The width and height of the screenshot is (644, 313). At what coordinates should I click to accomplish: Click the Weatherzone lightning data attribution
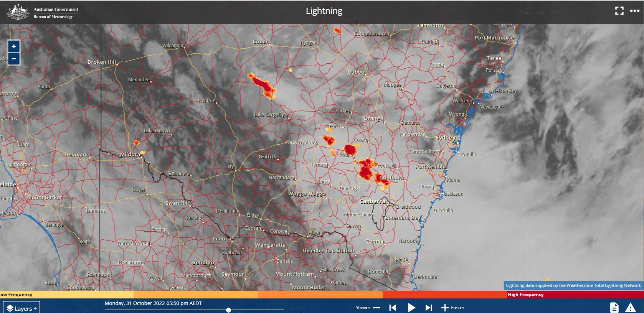[573, 285]
